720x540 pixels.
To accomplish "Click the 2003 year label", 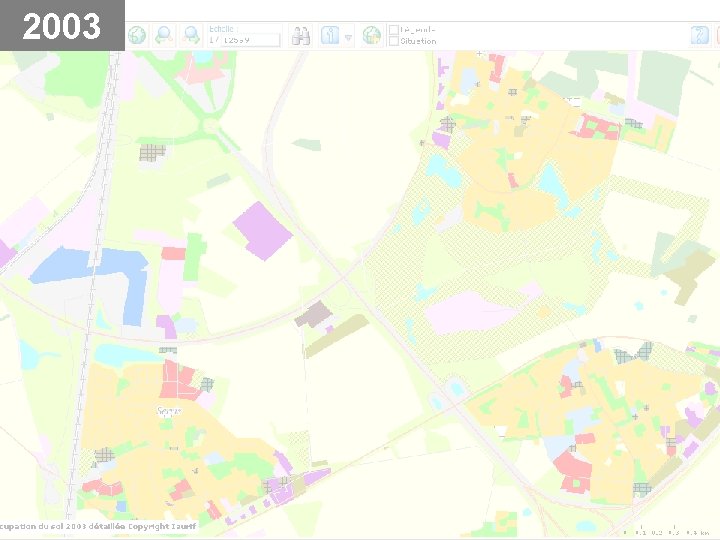I will (x=62, y=26).
